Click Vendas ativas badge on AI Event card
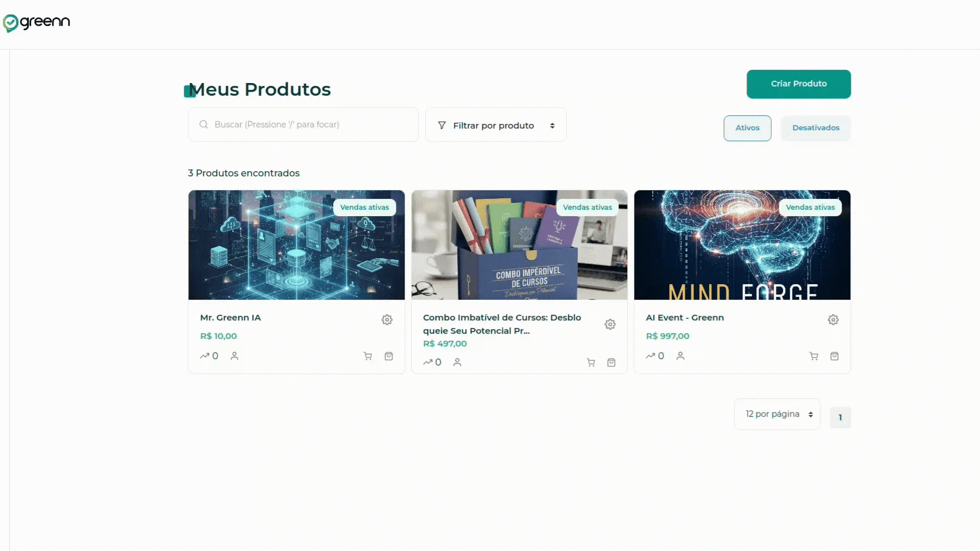 811,207
